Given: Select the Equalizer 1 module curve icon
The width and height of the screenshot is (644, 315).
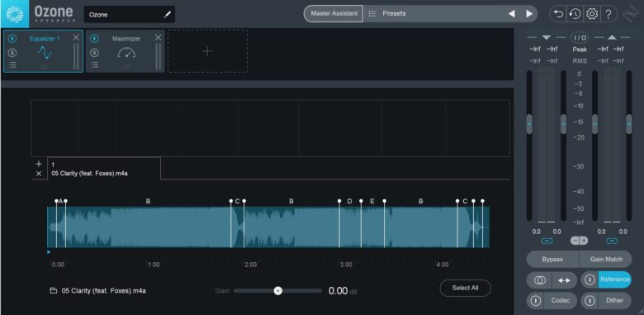Looking at the screenshot, I should (x=45, y=53).
